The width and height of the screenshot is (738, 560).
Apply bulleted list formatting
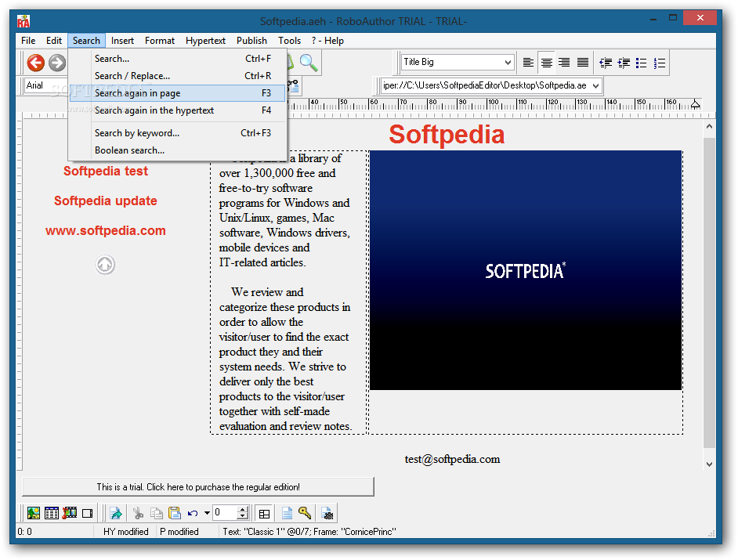tap(642, 63)
